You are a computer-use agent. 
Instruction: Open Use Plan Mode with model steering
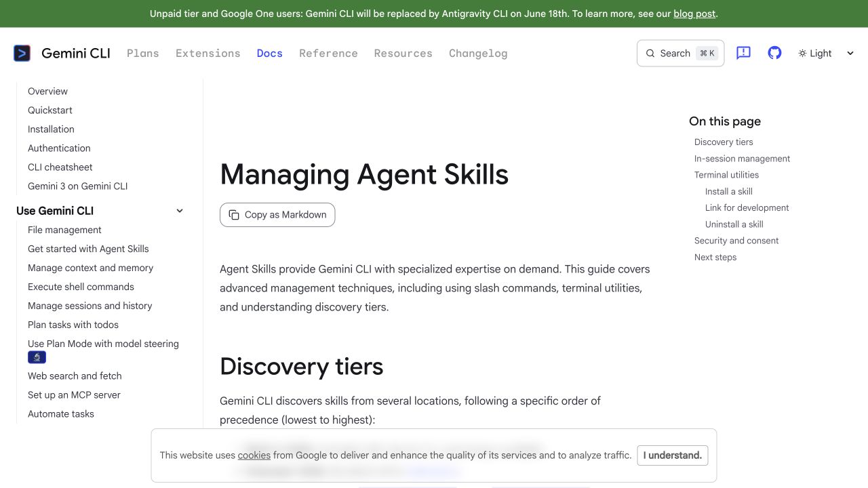coord(103,344)
